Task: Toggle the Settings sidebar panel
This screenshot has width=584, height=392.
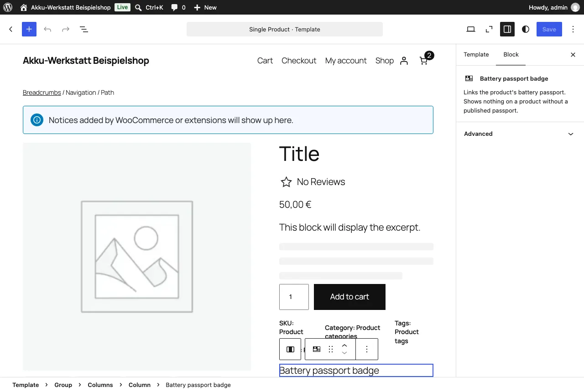Action: click(507, 29)
